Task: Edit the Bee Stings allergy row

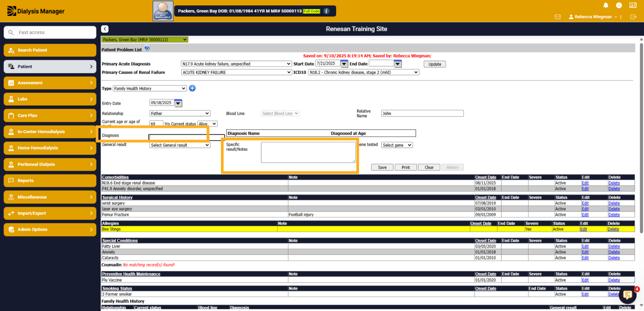Action: point(583,229)
